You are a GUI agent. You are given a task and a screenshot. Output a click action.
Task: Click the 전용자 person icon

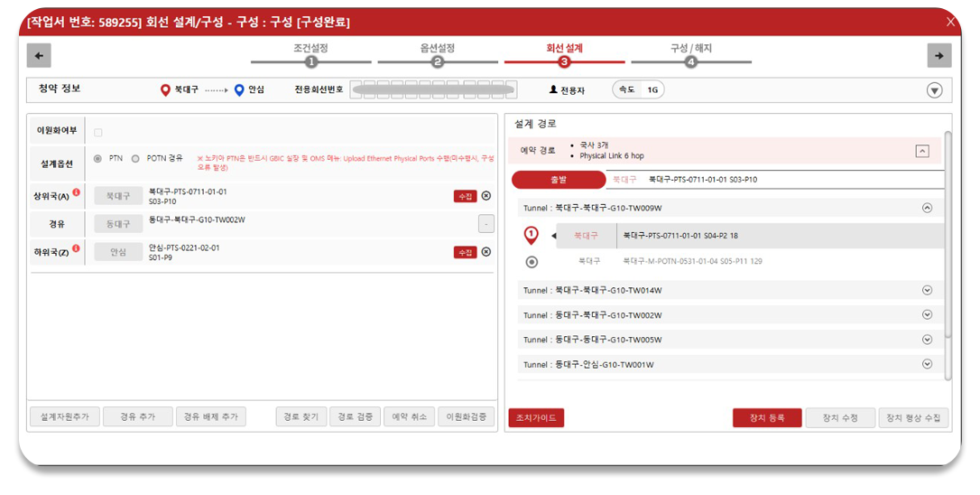[553, 90]
